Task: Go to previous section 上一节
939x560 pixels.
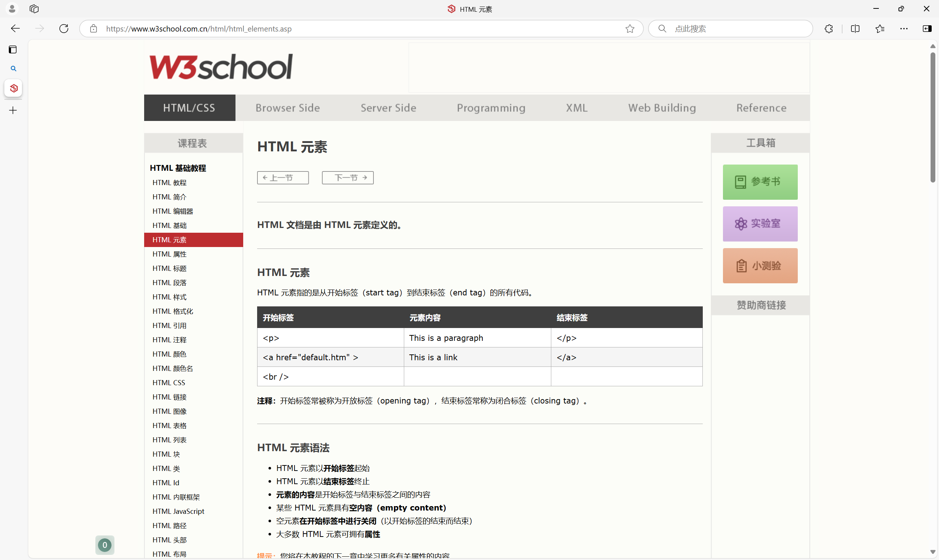Action: click(282, 178)
